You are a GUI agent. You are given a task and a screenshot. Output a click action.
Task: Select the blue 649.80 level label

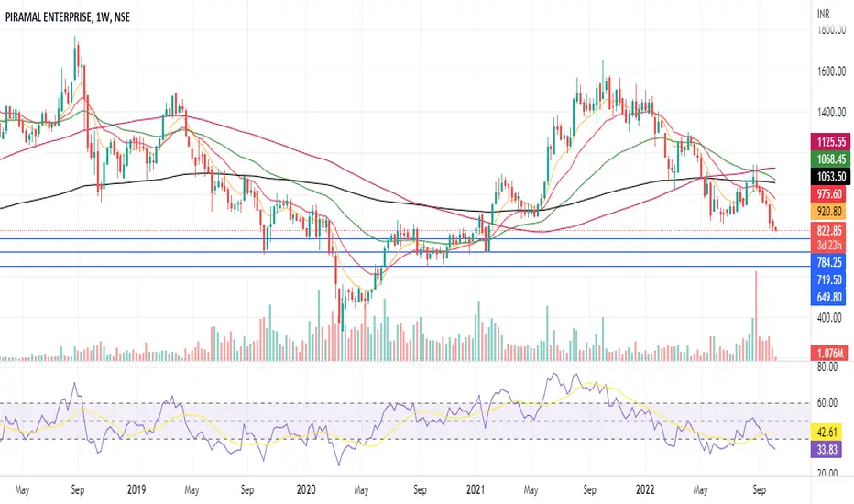(x=828, y=298)
